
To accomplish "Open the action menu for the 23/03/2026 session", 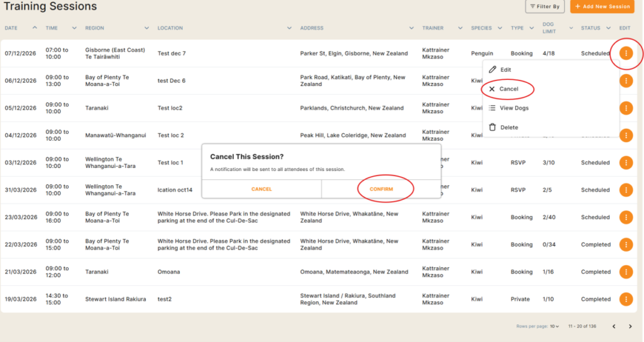I will click(626, 217).
